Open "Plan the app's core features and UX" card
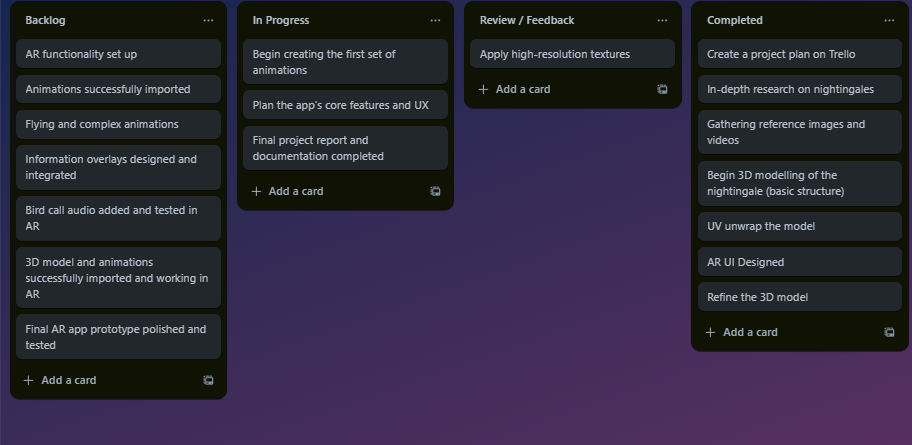The width and height of the screenshot is (912, 445). click(x=345, y=105)
